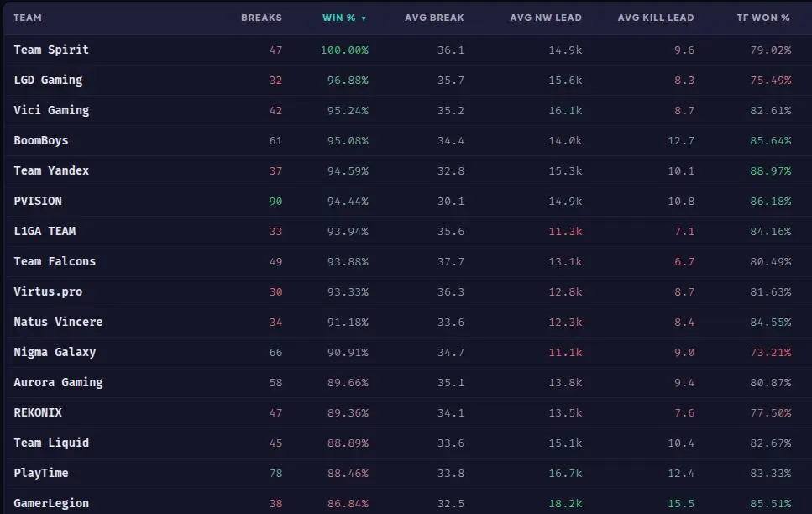Click PlayTime's 16.7k net worth lead
This screenshot has height=514, width=812.
565,473
